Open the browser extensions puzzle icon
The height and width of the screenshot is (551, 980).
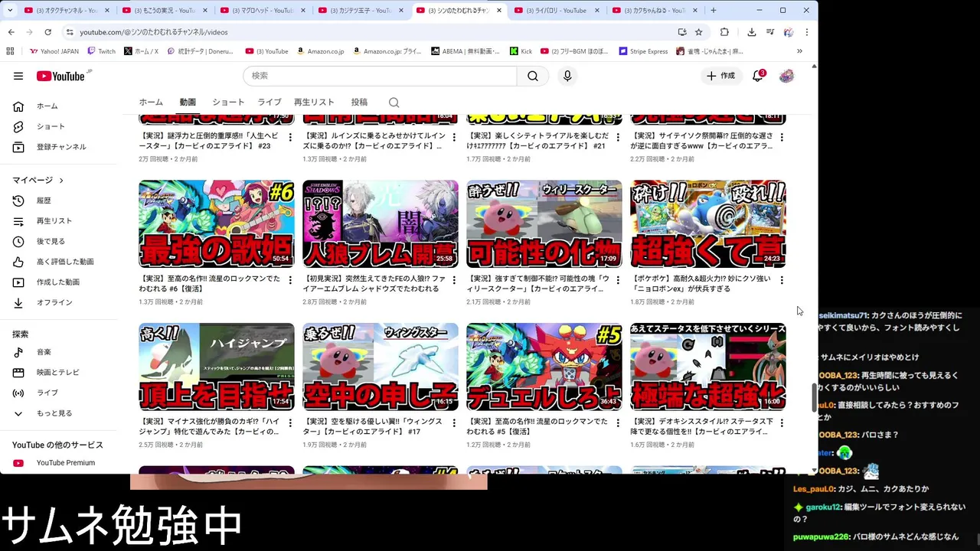(724, 32)
